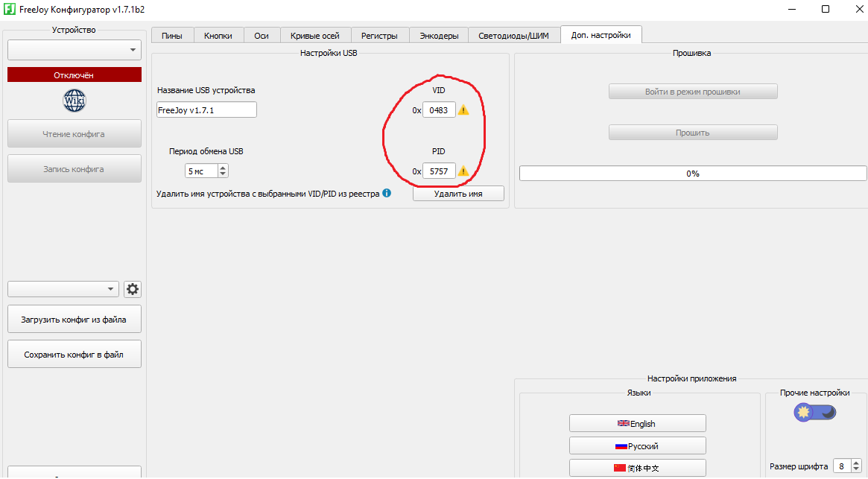Click Загрузить конфиг из файла button
The width and height of the screenshot is (868, 479).
click(74, 320)
